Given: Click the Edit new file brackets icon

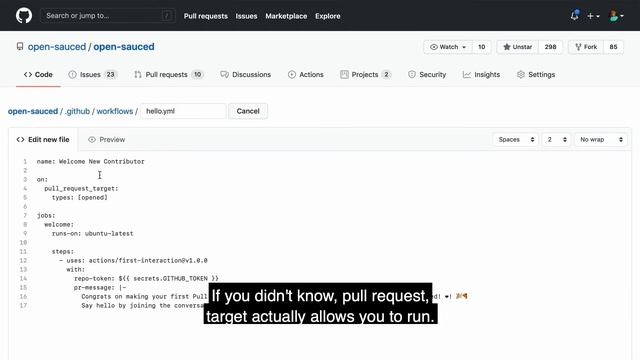Looking at the screenshot, I should [x=20, y=140].
